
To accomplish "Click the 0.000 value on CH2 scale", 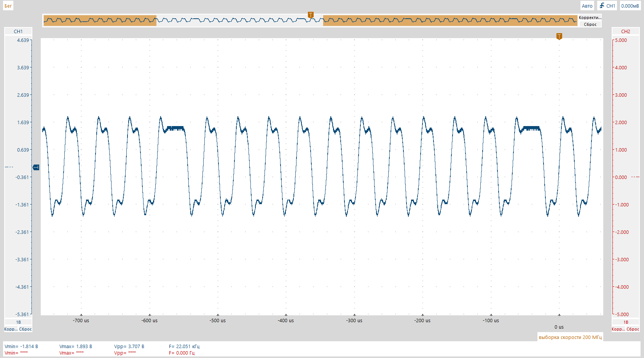I will point(621,177).
